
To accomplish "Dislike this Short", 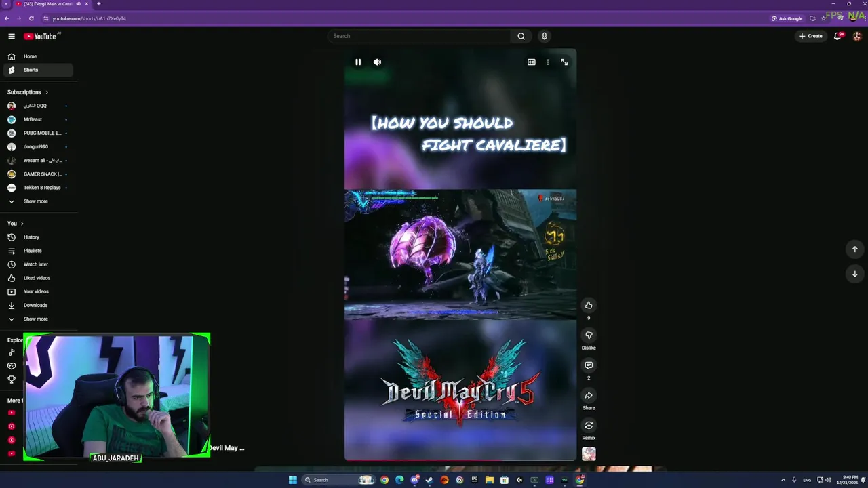I will tap(589, 335).
